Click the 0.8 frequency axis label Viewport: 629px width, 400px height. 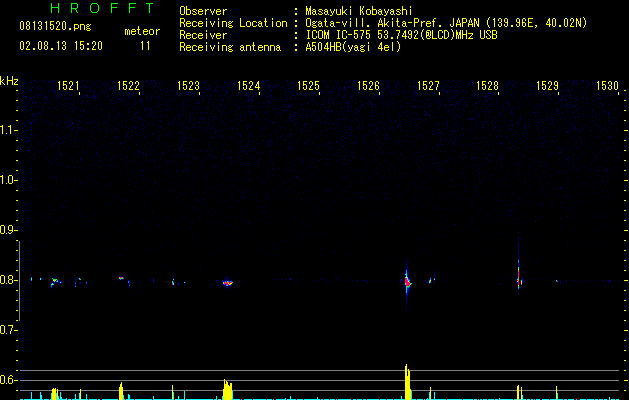8,280
